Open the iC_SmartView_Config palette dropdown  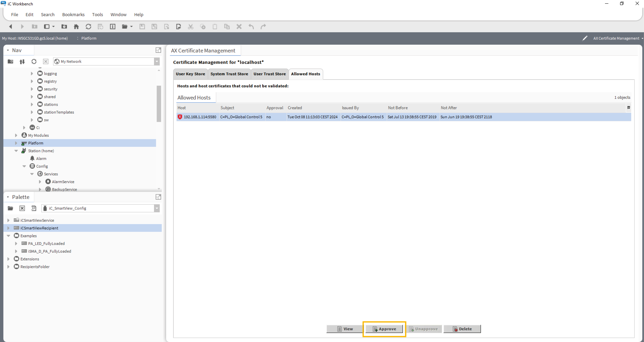pyautogui.click(x=157, y=208)
